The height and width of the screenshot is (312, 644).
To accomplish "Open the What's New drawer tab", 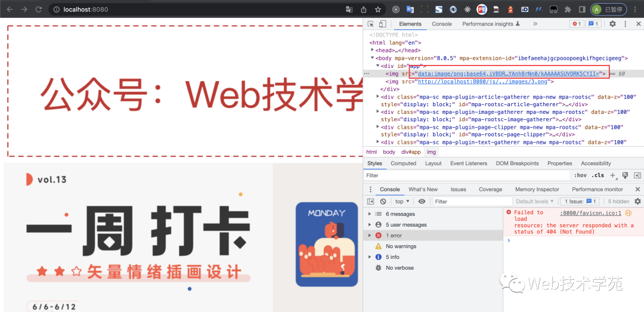I will coord(423,190).
